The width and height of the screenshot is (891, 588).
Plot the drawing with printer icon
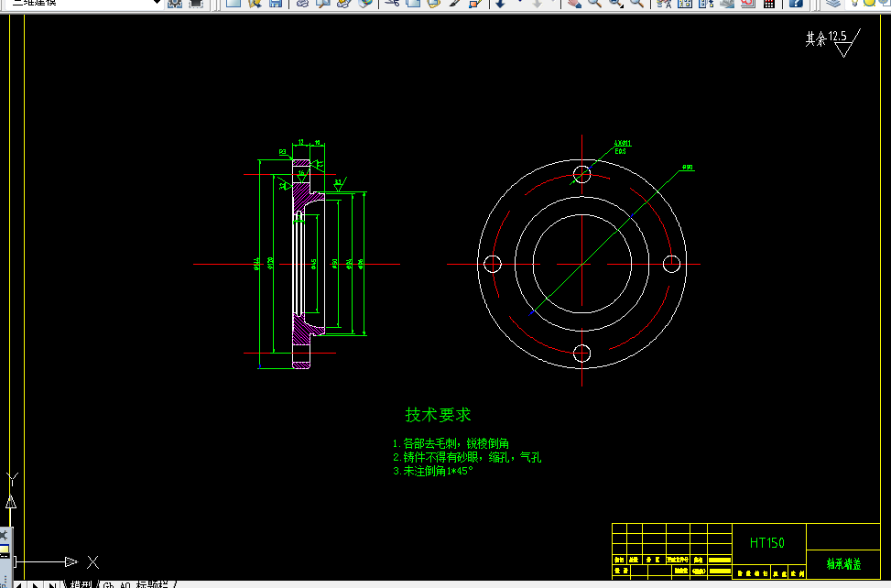(302, 3)
